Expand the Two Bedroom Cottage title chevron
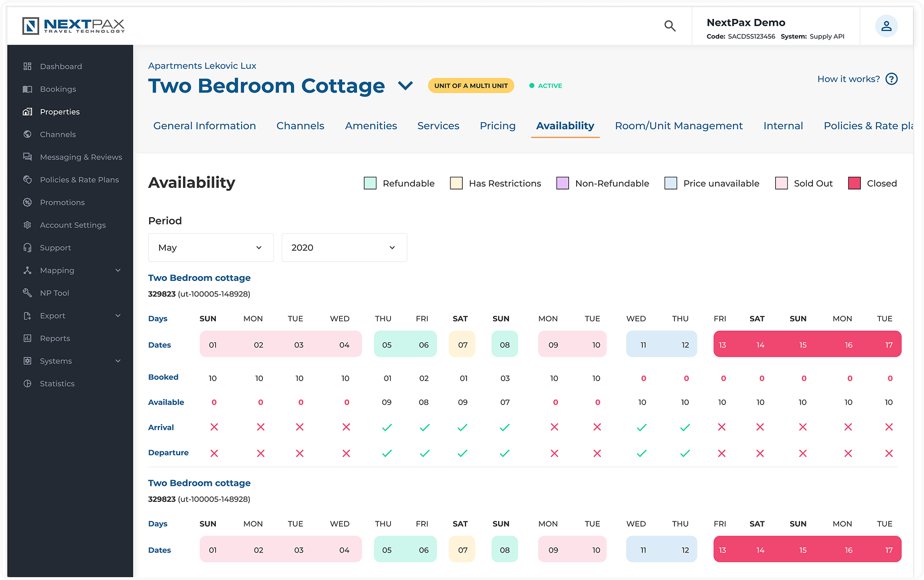 click(x=405, y=86)
